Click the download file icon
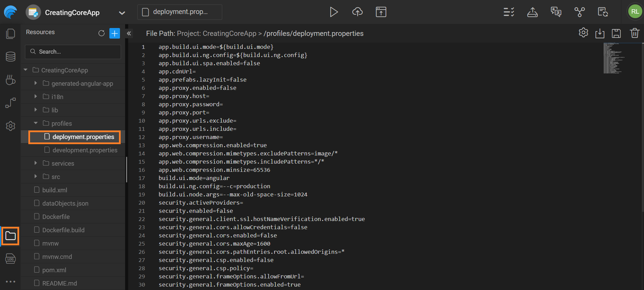The image size is (644, 290). (600, 33)
